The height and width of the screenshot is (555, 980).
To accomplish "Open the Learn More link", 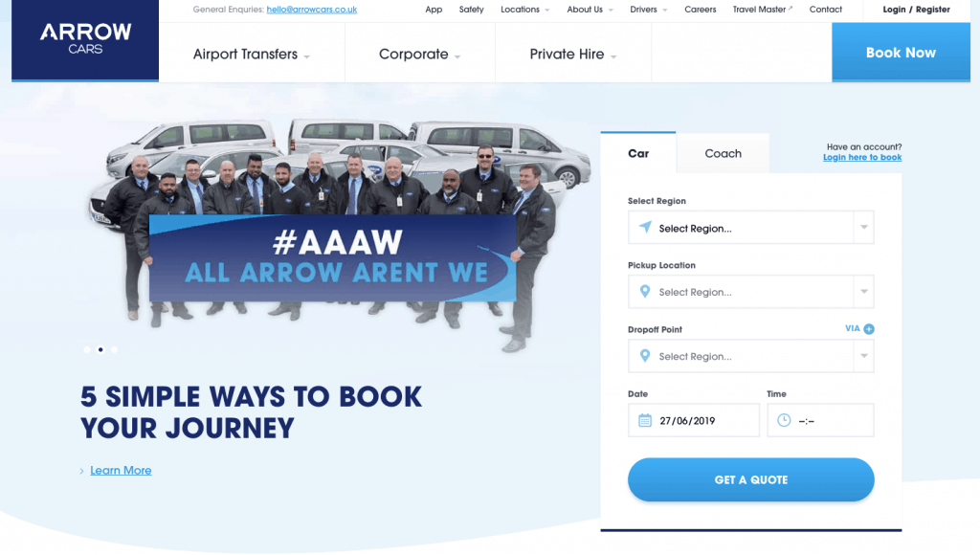I will pyautogui.click(x=121, y=471).
